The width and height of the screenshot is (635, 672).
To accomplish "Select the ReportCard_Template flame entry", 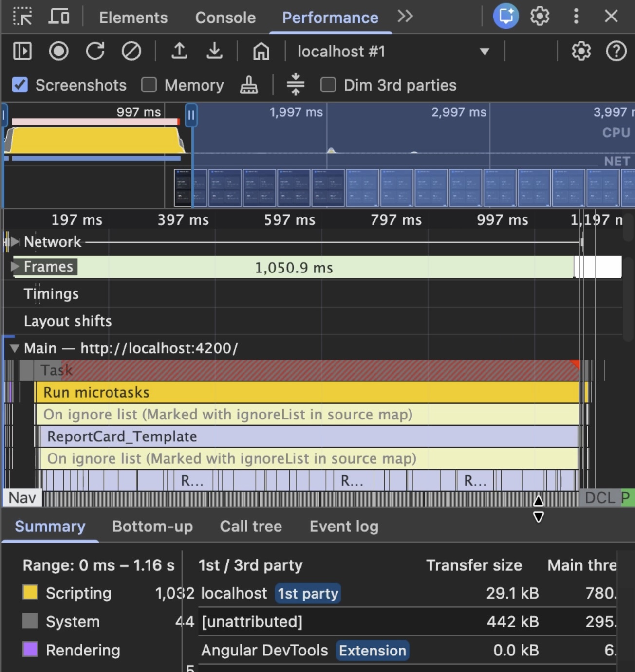I will (x=308, y=436).
